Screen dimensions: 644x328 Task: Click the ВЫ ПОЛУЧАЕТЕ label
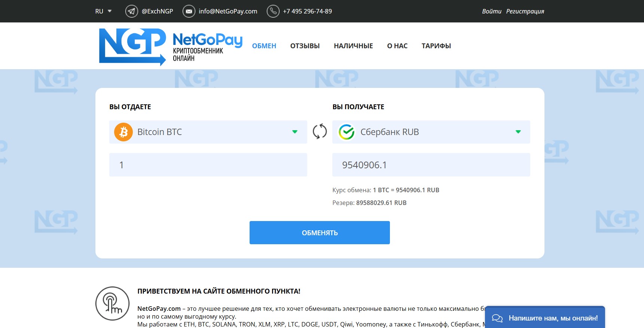click(x=358, y=107)
